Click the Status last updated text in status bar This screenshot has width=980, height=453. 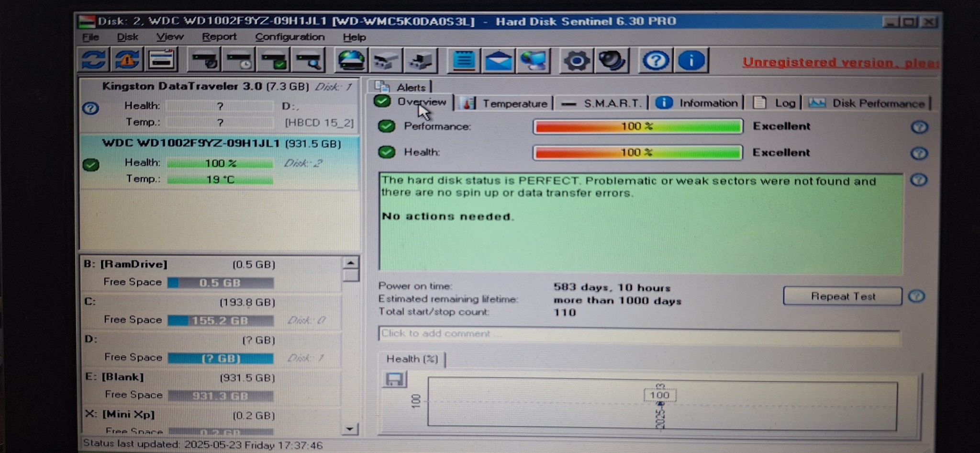[x=203, y=444]
